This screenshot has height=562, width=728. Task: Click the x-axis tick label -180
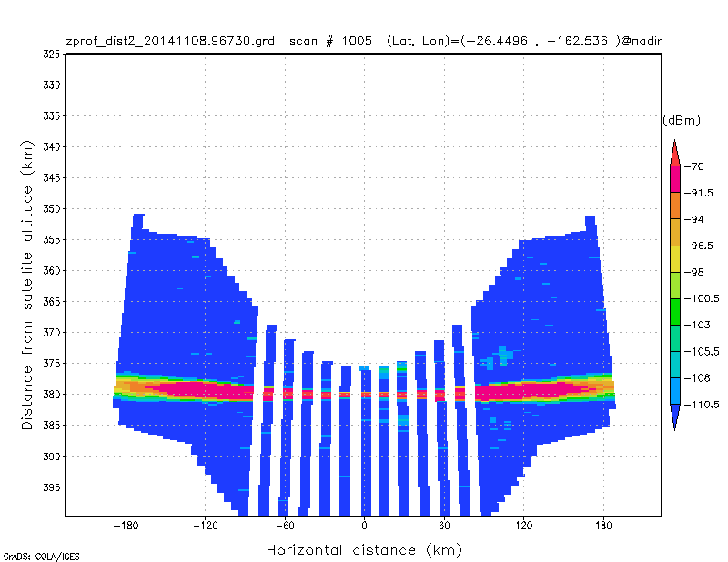(126, 526)
